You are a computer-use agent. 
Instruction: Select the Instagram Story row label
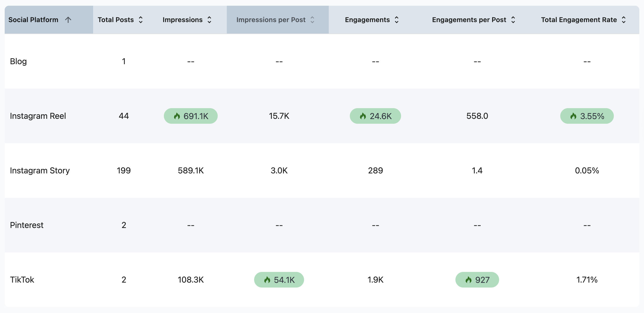tap(40, 171)
